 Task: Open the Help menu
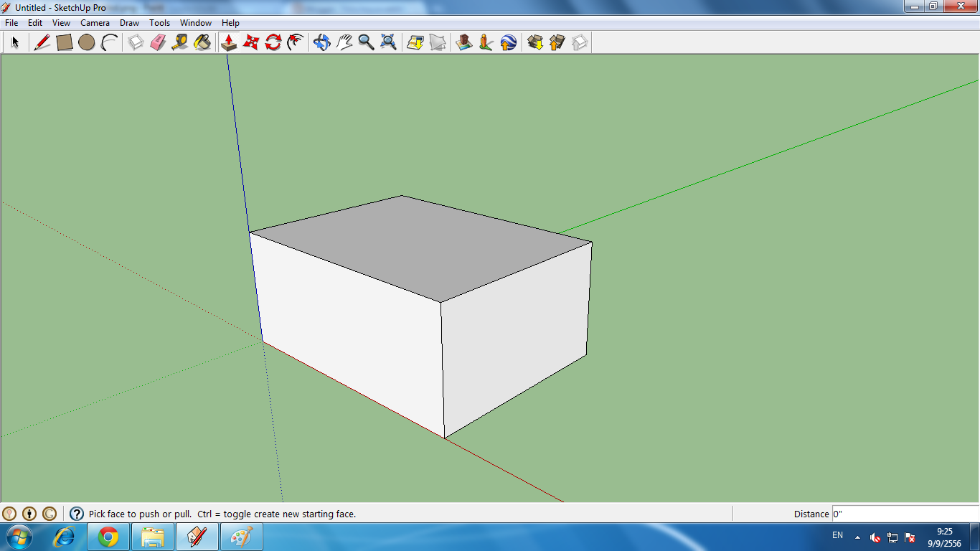coord(230,23)
